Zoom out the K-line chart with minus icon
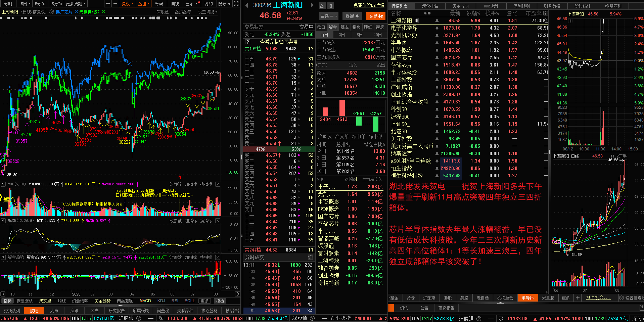Viewport: 644px width, 322px height. pyautogui.click(x=115, y=4)
